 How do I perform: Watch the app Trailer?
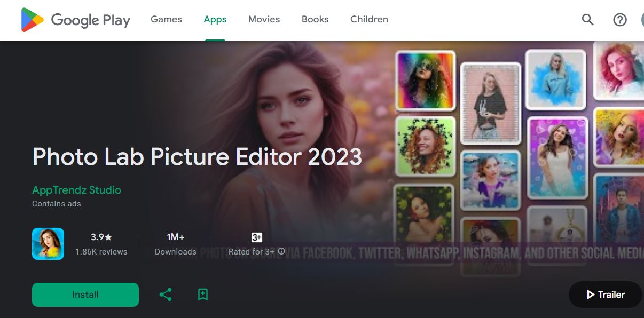click(605, 294)
